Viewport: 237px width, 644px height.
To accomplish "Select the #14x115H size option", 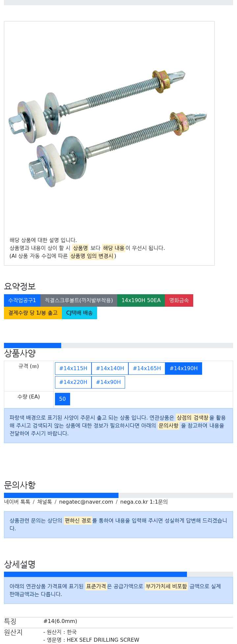I will [x=73, y=369].
